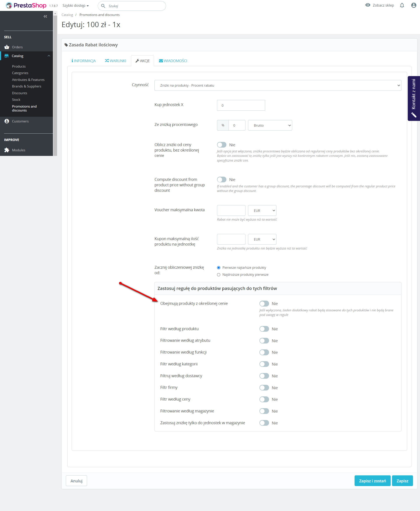Click the Orders basket icon
The width and height of the screenshot is (420, 511).
(x=7, y=47)
